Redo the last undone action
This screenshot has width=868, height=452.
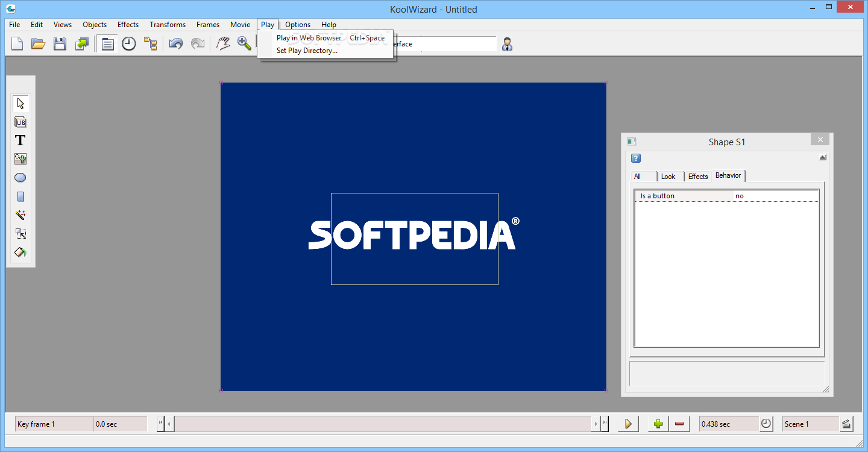(x=197, y=43)
